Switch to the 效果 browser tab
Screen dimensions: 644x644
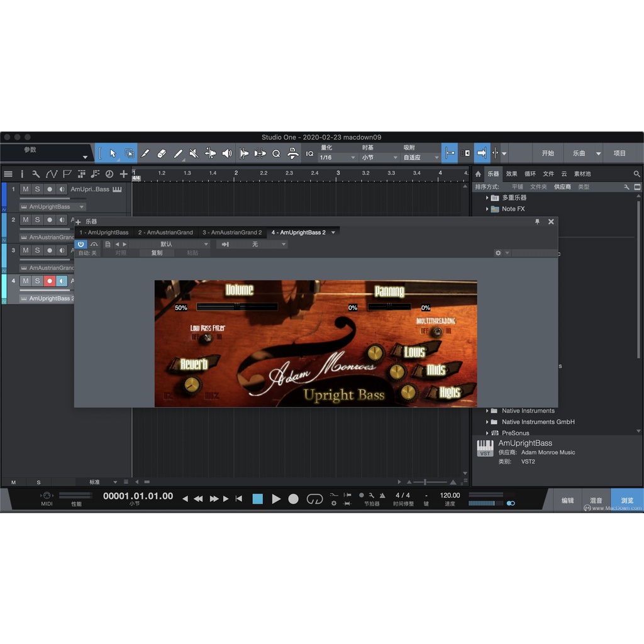pyautogui.click(x=511, y=174)
